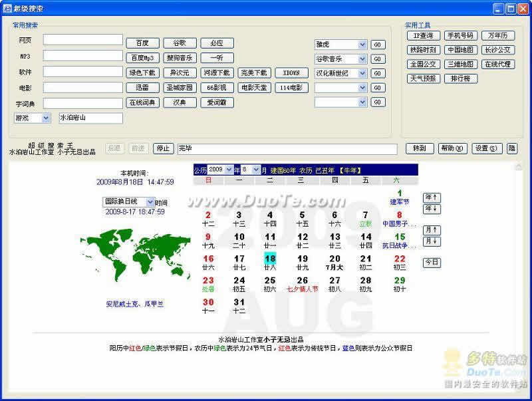Click the address bar showing 完毕

pyautogui.click(x=287, y=148)
